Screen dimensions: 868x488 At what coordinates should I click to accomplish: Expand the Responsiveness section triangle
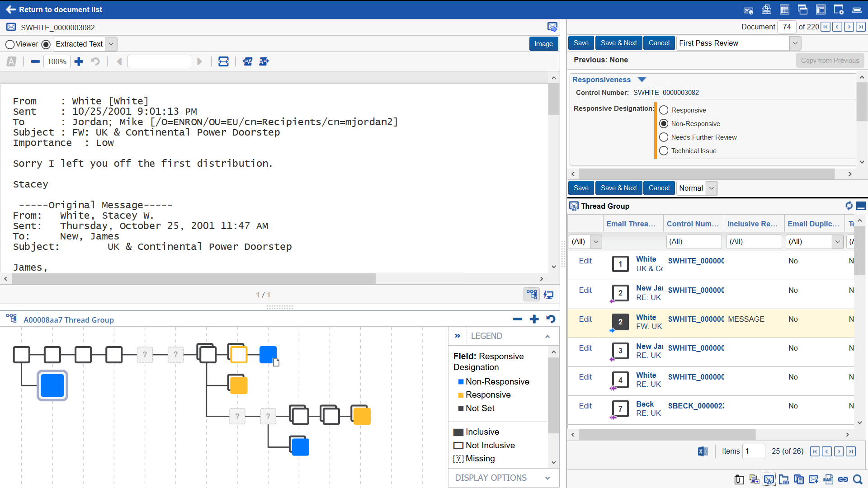click(642, 80)
